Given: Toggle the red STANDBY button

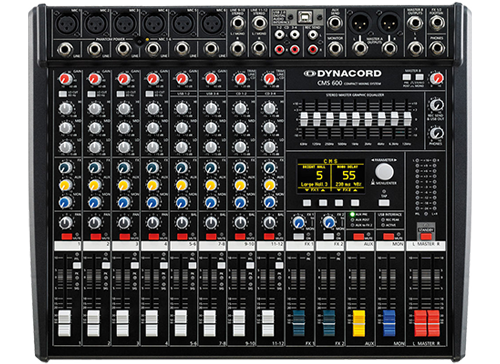Looking at the screenshot, I should pos(426,236).
